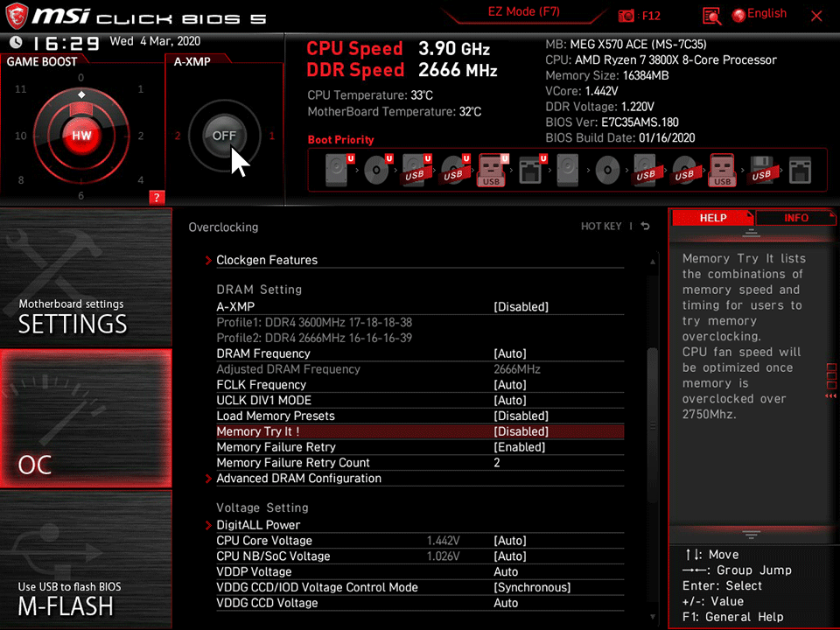This screenshot has height=630, width=840.
Task: Click the red question mark help icon
Action: (157, 198)
